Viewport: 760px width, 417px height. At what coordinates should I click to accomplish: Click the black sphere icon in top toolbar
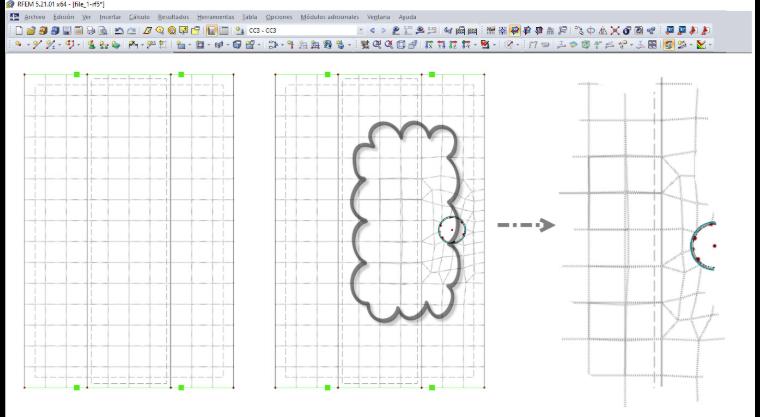(627, 31)
